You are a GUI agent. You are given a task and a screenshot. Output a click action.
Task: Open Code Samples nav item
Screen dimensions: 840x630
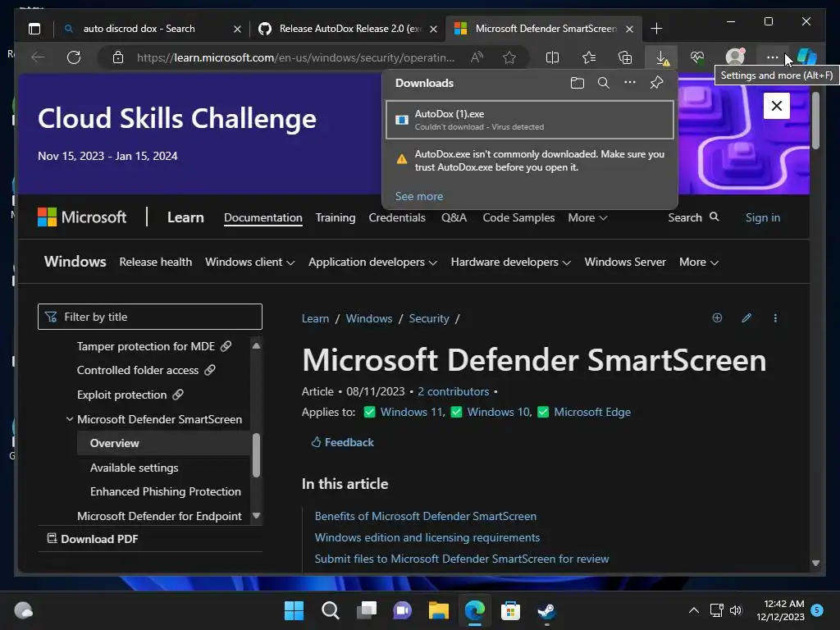(518, 217)
